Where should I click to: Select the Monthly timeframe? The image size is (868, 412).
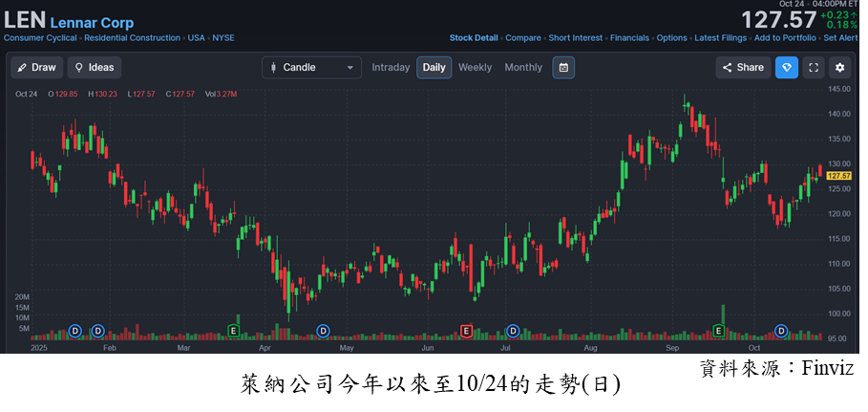pyautogui.click(x=522, y=68)
